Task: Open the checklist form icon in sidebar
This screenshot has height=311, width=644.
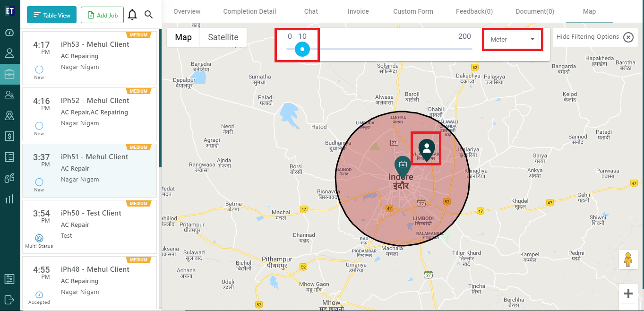Action: point(9,157)
